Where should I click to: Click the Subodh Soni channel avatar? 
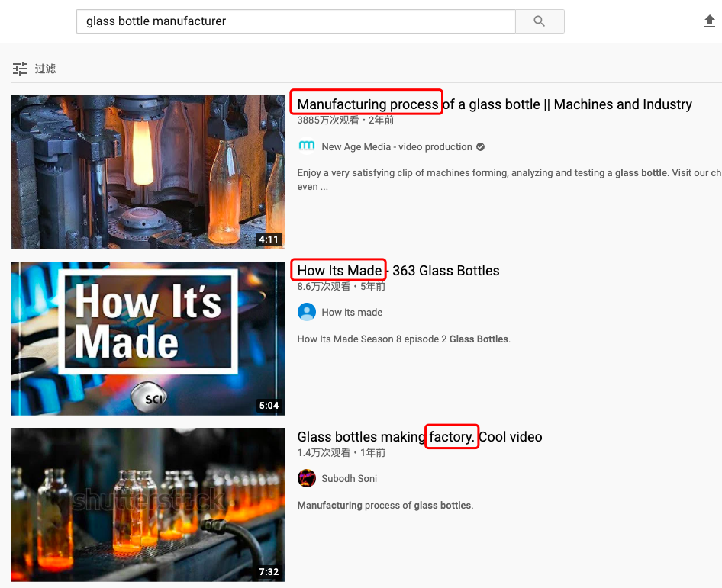tap(307, 478)
